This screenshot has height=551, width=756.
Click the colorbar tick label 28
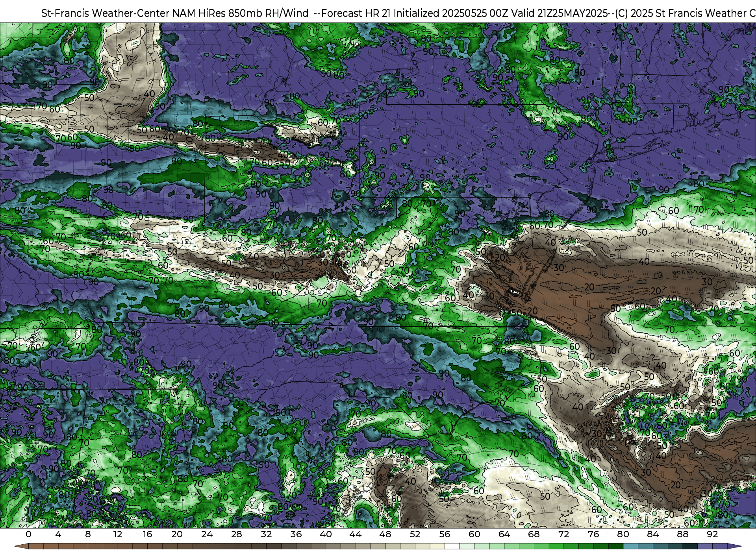tap(237, 534)
